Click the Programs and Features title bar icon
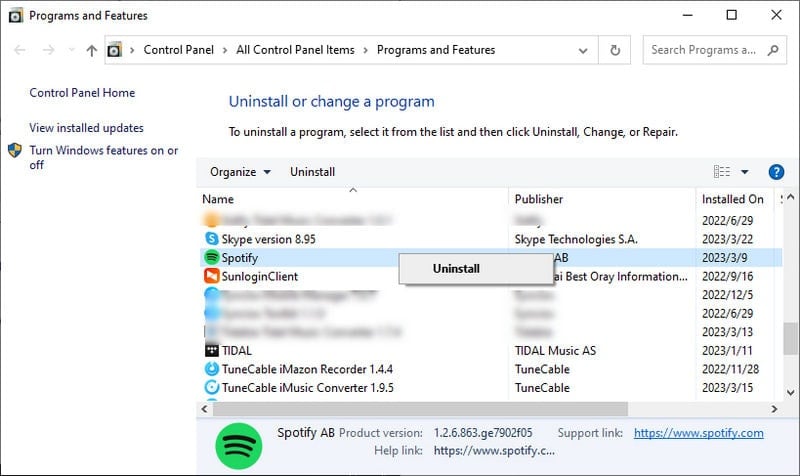Viewport: 800px width, 476px height. click(x=16, y=16)
